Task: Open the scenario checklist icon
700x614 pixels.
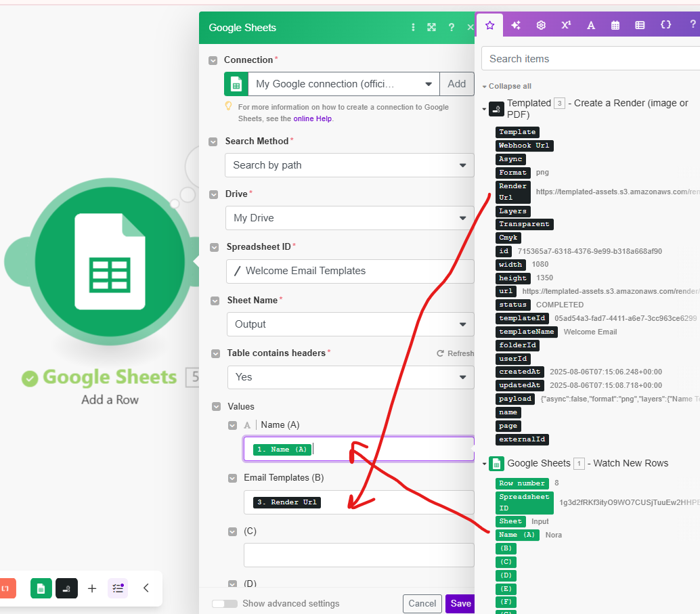Action: [x=118, y=588]
